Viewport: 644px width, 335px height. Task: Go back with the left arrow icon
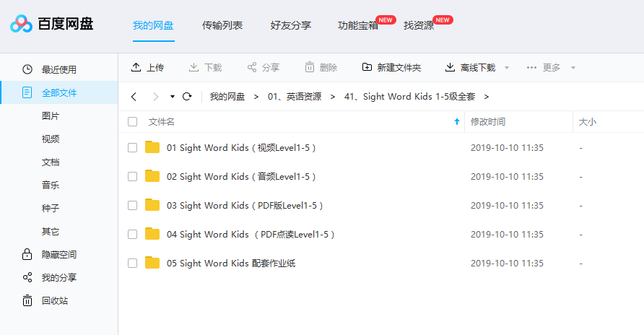click(x=134, y=96)
